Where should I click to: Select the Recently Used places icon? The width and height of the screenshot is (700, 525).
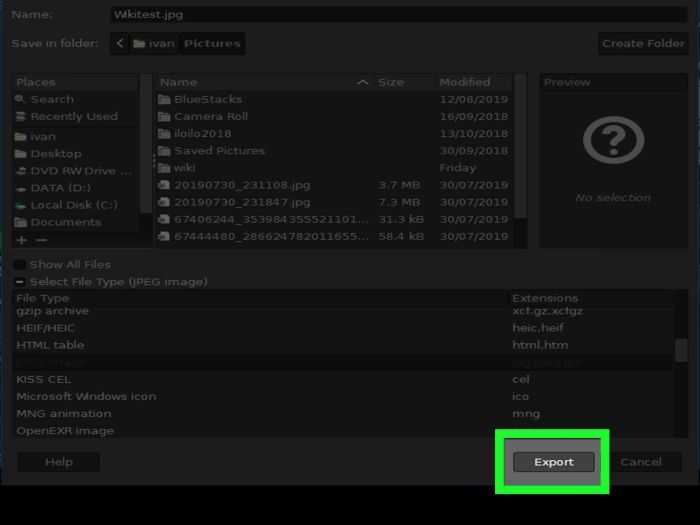coord(21,117)
